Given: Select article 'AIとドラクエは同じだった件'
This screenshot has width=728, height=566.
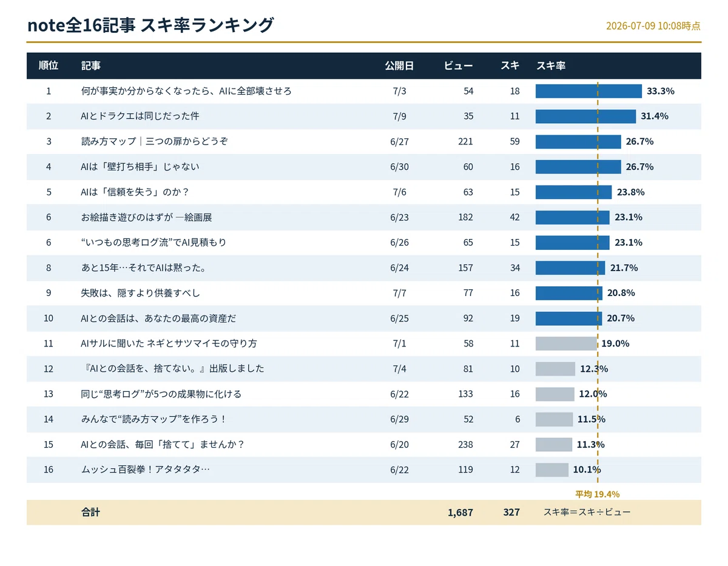Looking at the screenshot, I should click(140, 116).
